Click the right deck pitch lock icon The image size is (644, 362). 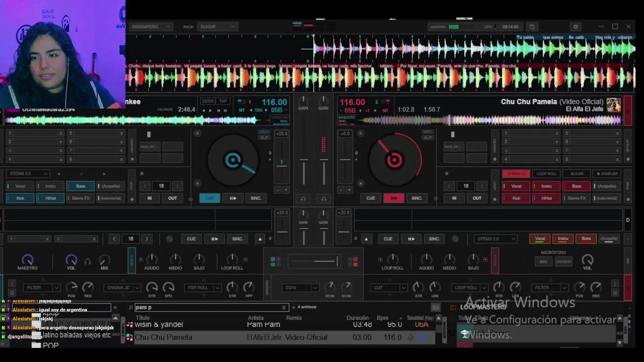(356, 153)
